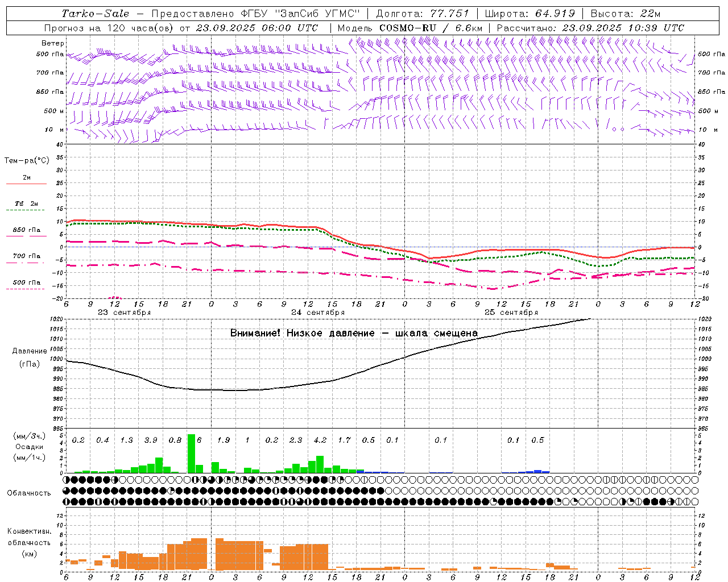Click the 4.2 precipitation total

click(x=320, y=440)
